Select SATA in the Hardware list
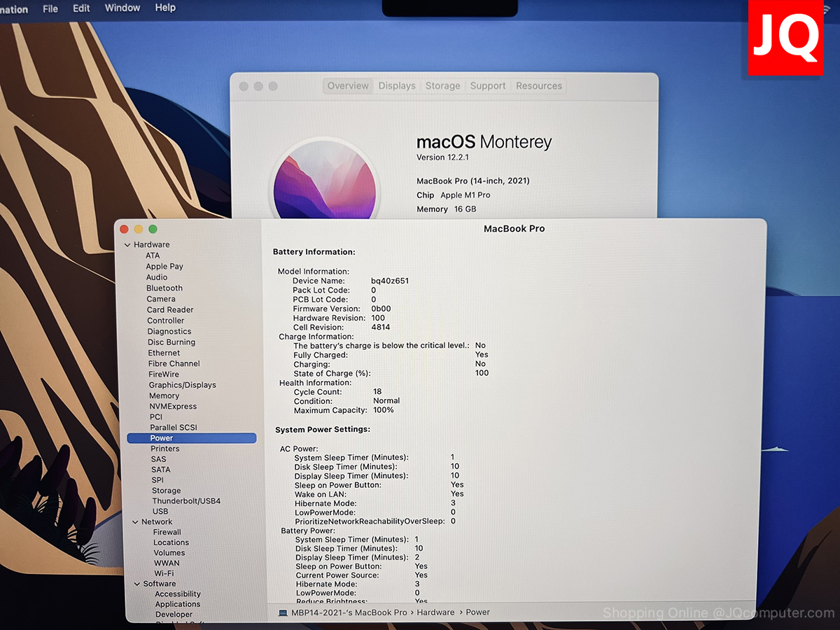Image resolution: width=840 pixels, height=630 pixels. click(161, 470)
